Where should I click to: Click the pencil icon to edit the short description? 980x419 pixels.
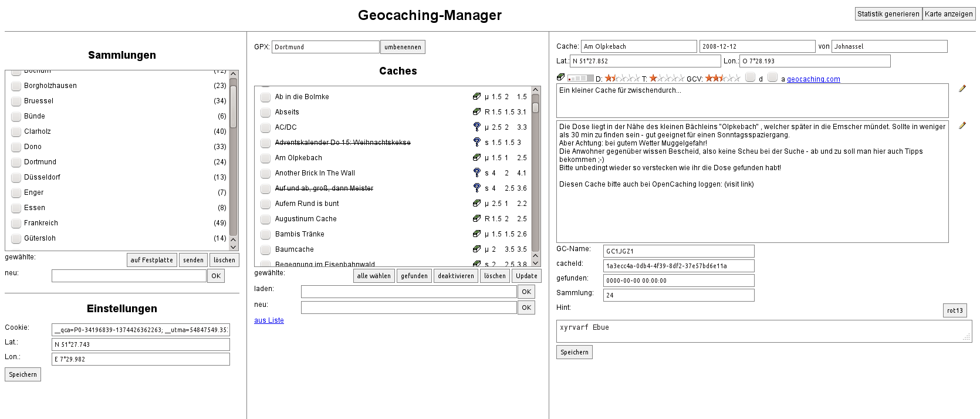[x=962, y=89]
